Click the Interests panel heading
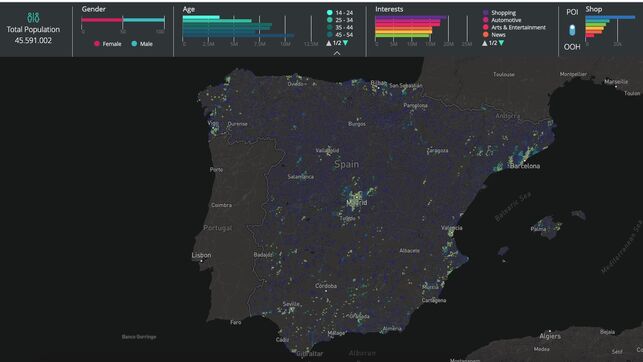Screen dimensions: 643x362 [389, 9]
